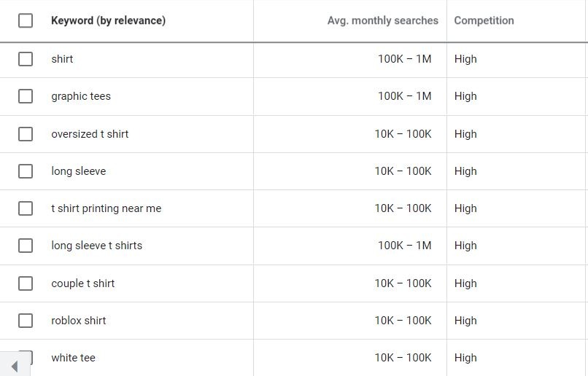
Task: Check the 'roblox shirt' row box
Action: pos(26,321)
